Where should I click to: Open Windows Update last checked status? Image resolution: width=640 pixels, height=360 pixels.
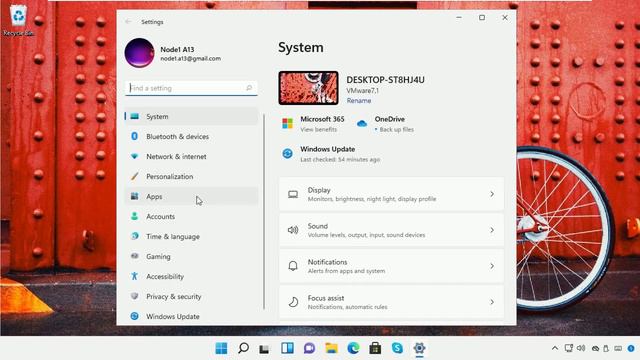[331, 154]
